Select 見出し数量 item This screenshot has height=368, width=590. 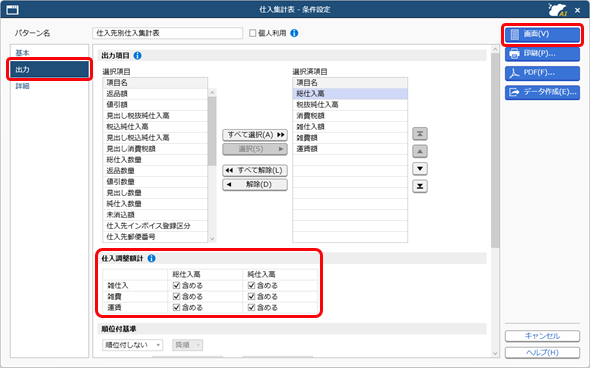(155, 193)
